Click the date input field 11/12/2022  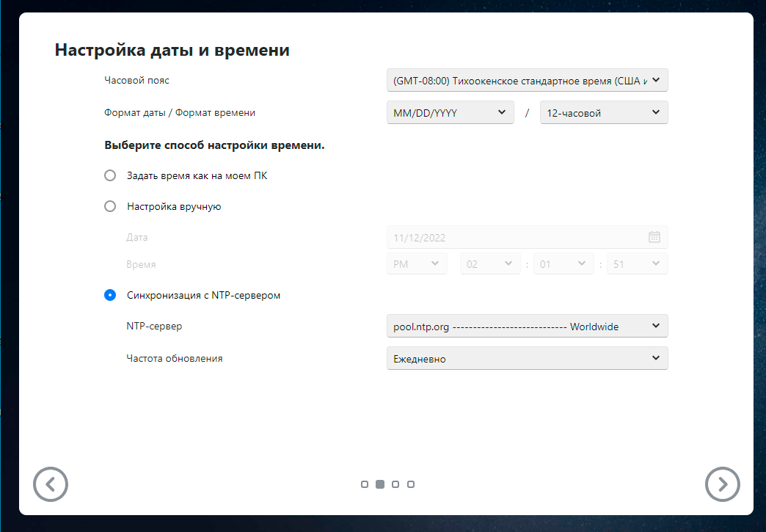coord(514,237)
